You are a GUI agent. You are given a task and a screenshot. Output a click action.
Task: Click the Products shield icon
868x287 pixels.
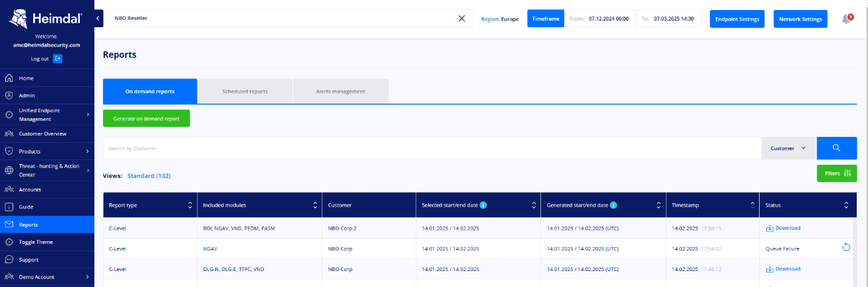point(9,151)
